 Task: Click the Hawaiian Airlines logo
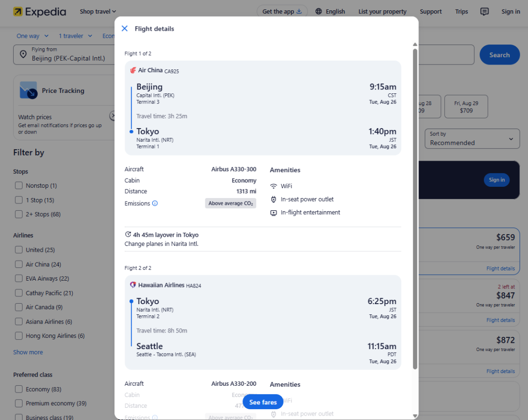(133, 285)
